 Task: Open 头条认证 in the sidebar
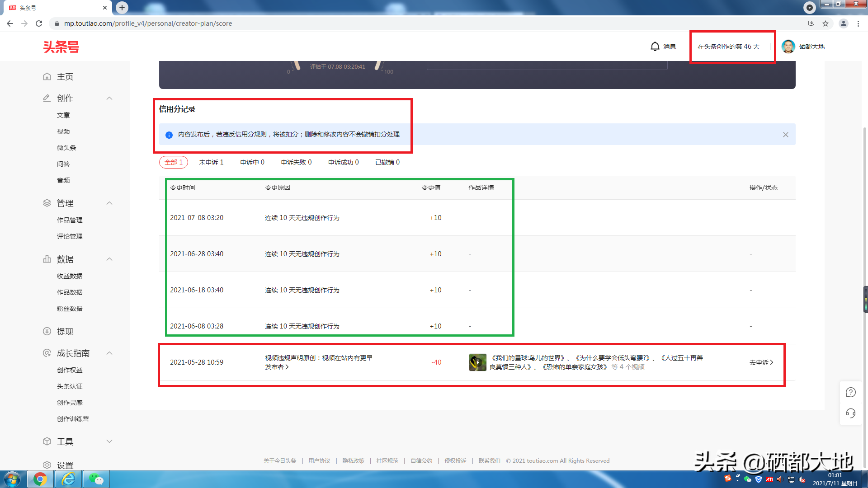pos(70,386)
